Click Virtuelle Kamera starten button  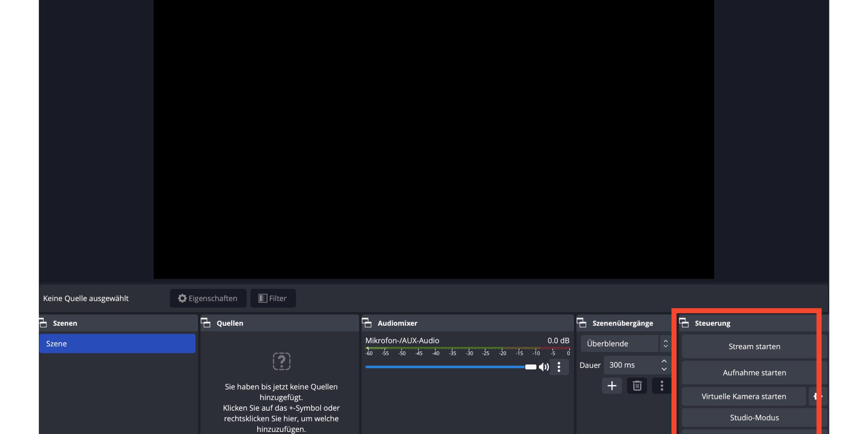tap(744, 397)
